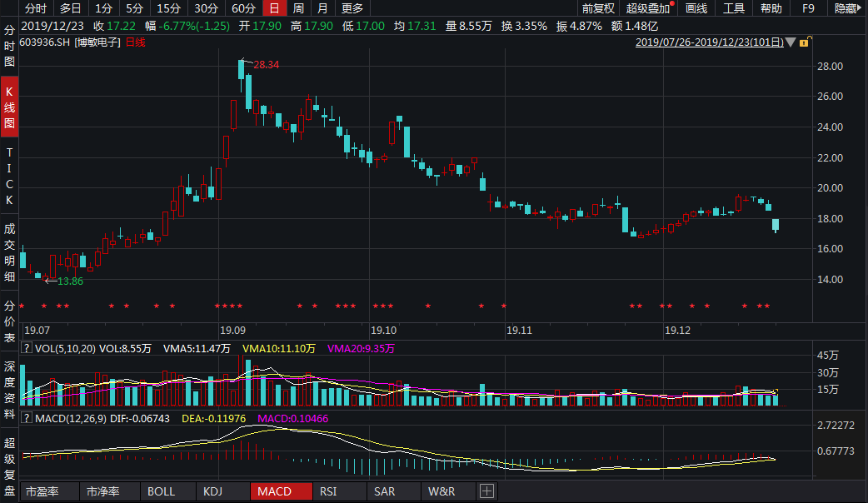Click the VMA20:9.35万 value

361,349
